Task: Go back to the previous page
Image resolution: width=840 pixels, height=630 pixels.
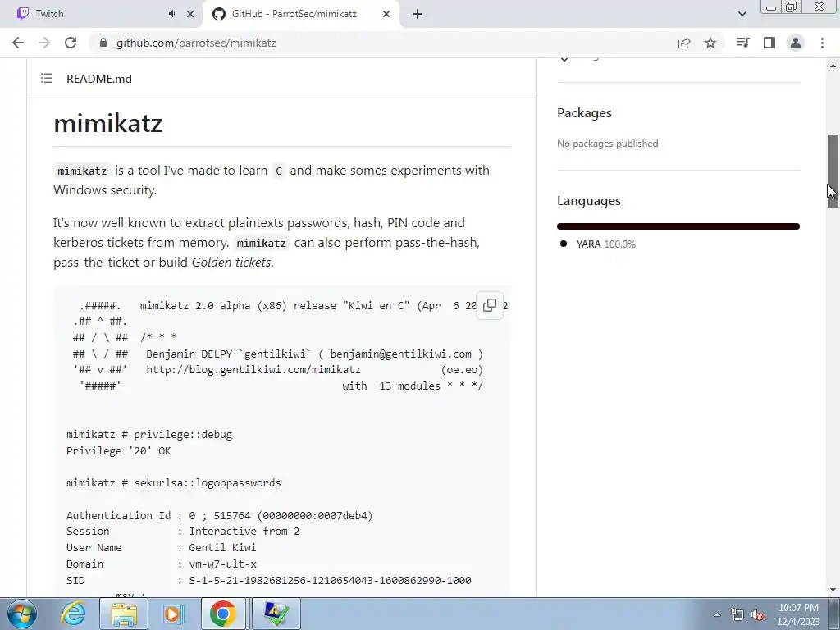Action: (x=18, y=43)
